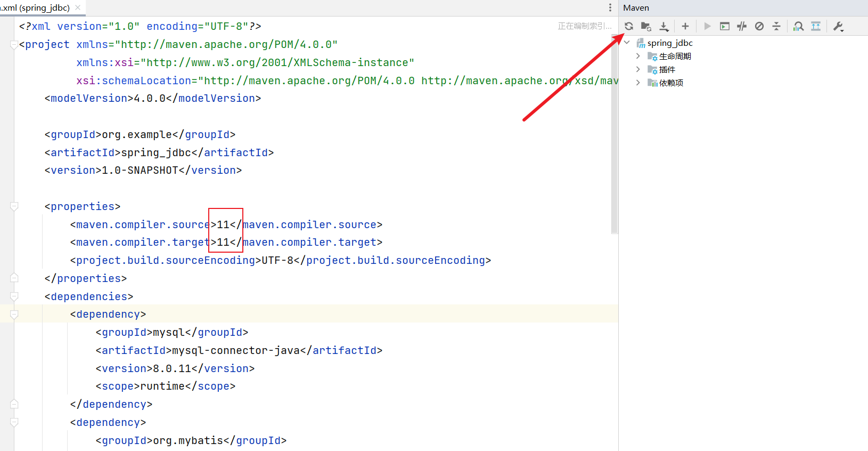Viewport: 868px width, 451px height.
Task: Click the 8.0.11 version line
Action: (175, 368)
